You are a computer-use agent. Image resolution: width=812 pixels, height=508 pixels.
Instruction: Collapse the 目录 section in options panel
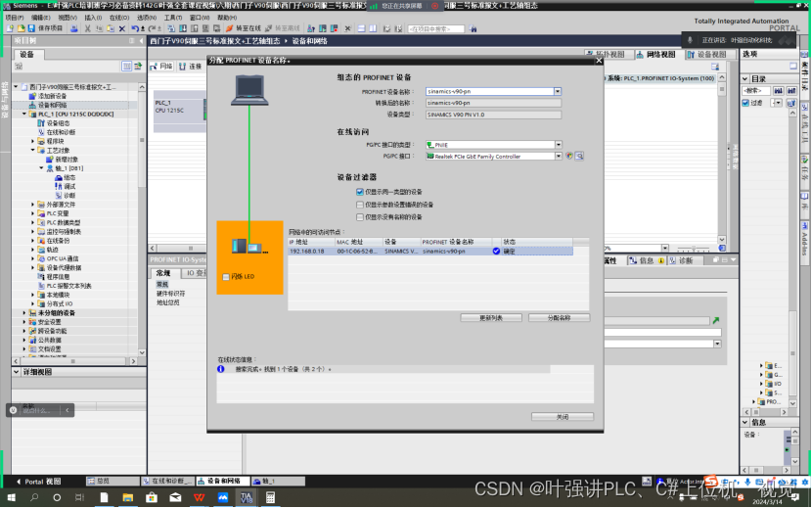click(745, 78)
